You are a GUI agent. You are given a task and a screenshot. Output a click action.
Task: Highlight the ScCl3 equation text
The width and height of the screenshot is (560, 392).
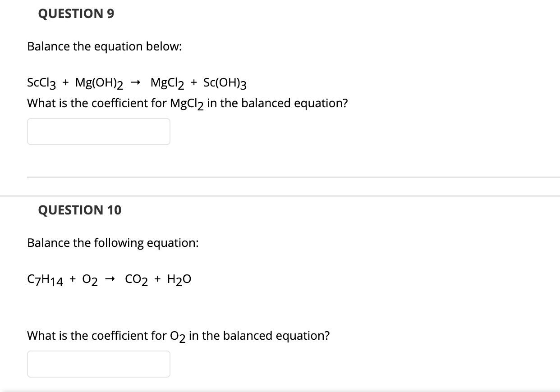(135, 82)
